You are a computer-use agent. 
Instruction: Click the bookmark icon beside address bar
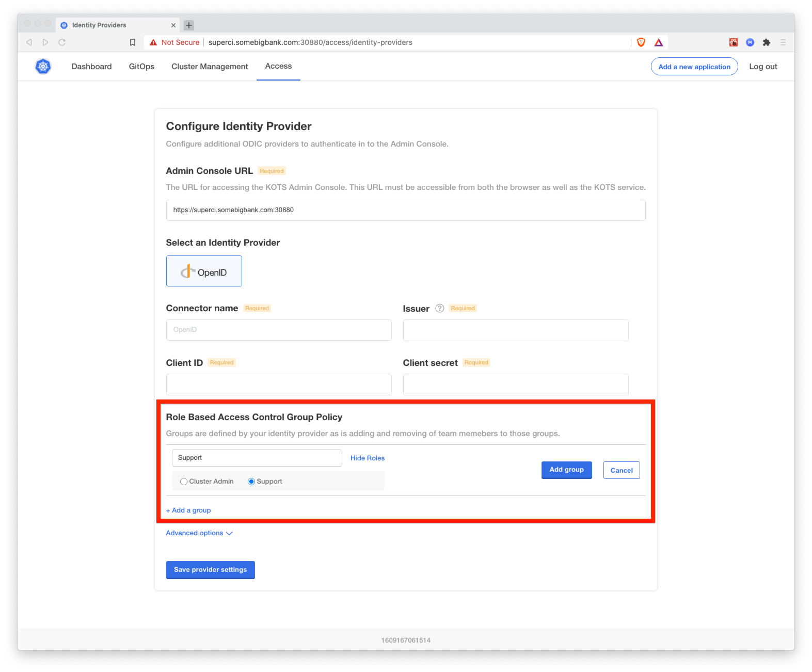click(133, 42)
